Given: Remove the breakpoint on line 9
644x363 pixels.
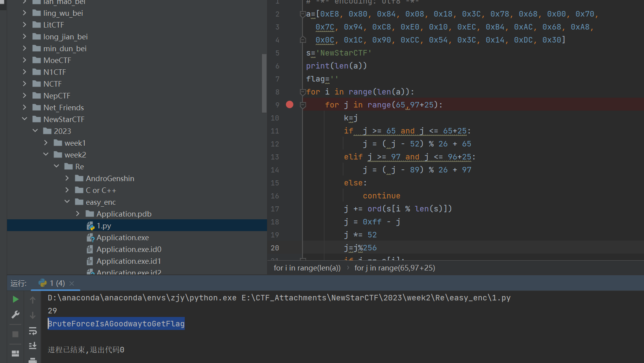Looking at the screenshot, I should [290, 105].
